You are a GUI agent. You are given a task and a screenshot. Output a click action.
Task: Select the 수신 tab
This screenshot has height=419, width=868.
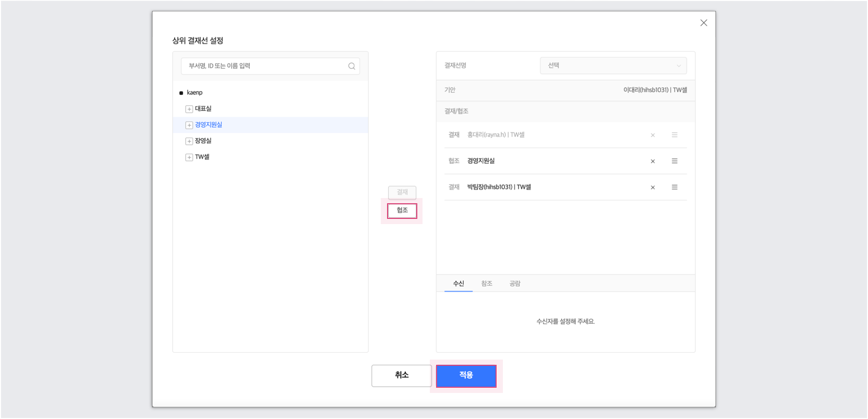pyautogui.click(x=459, y=284)
